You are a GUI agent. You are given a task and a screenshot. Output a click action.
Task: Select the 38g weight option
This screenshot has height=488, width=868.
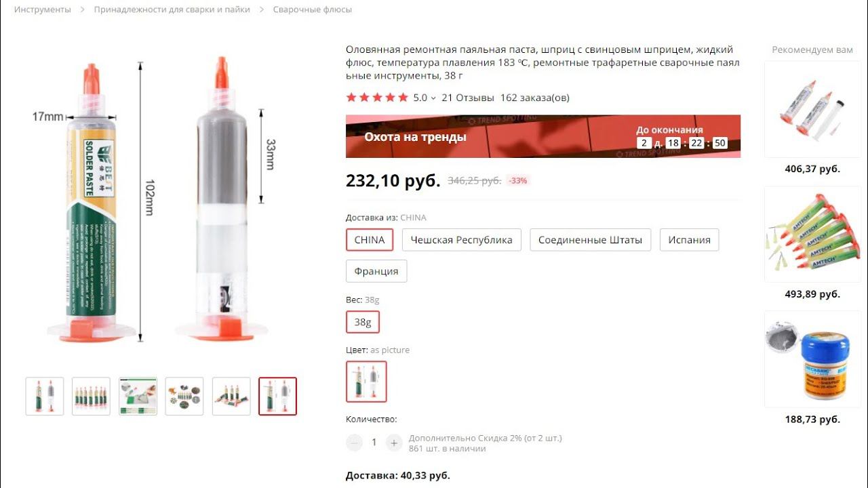pos(363,322)
